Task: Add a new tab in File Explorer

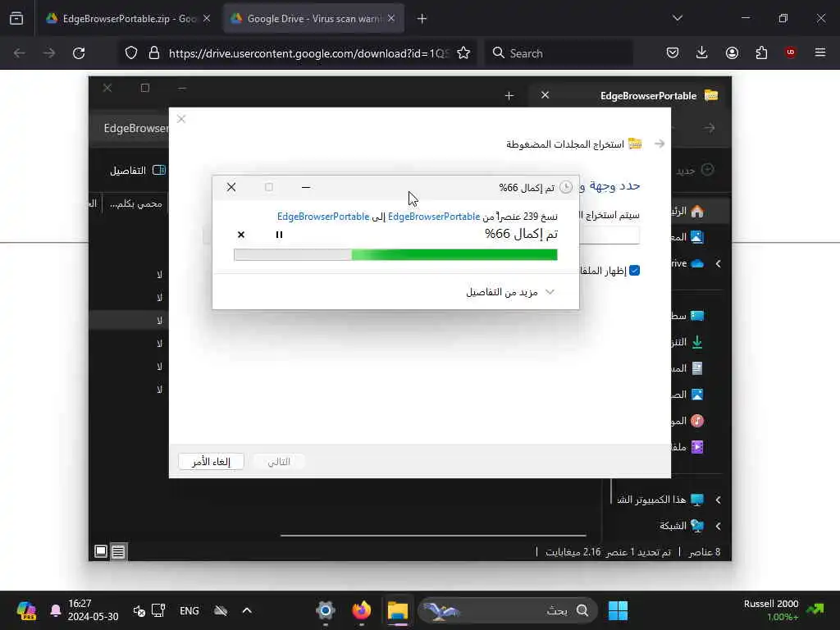Action: click(x=509, y=96)
